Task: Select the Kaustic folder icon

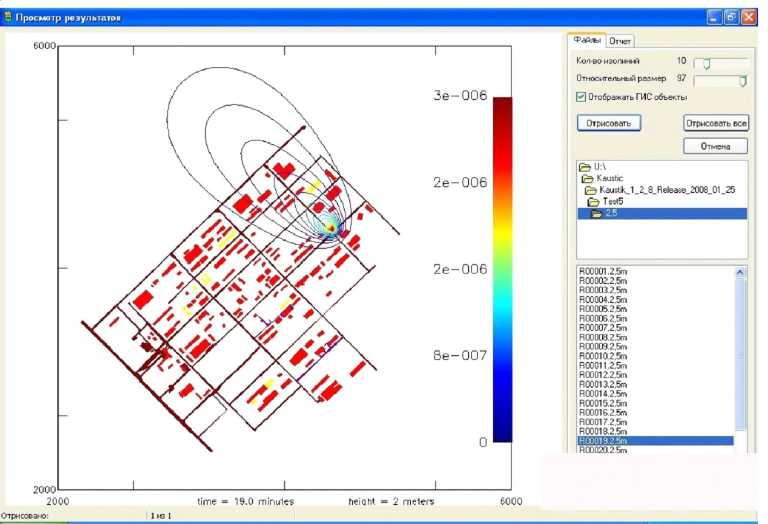Action: (588, 177)
